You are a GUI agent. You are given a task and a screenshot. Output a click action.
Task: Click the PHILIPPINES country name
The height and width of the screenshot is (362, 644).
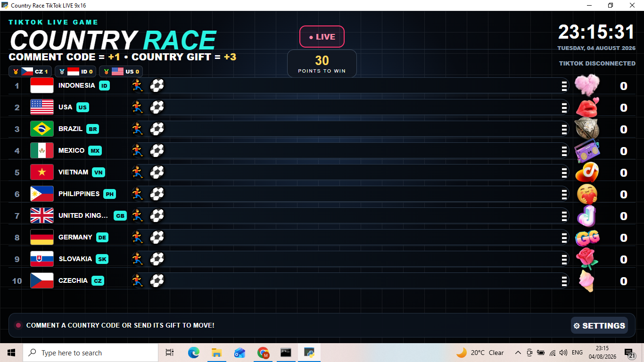point(79,194)
